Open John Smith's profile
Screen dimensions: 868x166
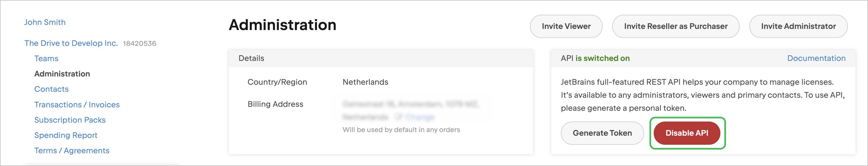pyautogui.click(x=45, y=22)
